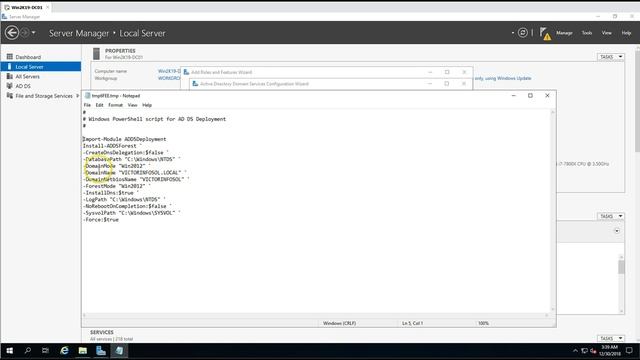Click the Add Roles and Features Wizard title icon
This screenshot has height=360, width=640.
pos(186,72)
